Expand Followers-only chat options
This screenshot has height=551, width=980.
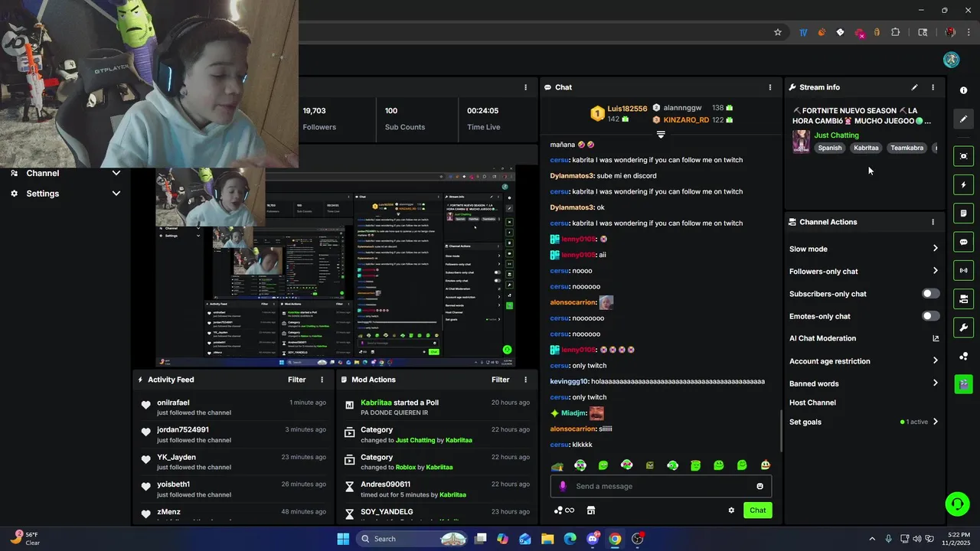point(935,271)
